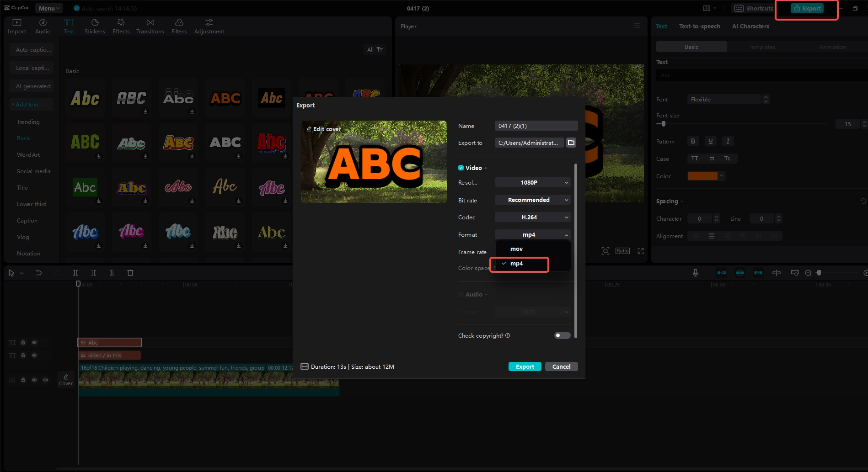Delete selection using the trash icon

130,272
